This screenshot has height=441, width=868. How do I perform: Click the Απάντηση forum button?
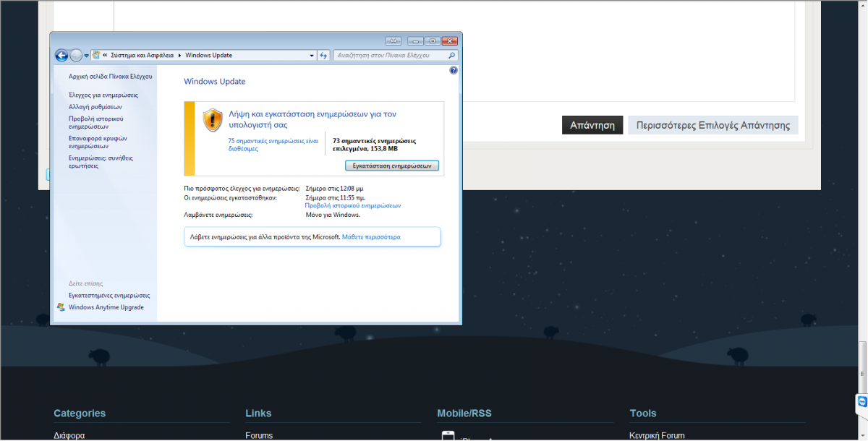pos(592,125)
